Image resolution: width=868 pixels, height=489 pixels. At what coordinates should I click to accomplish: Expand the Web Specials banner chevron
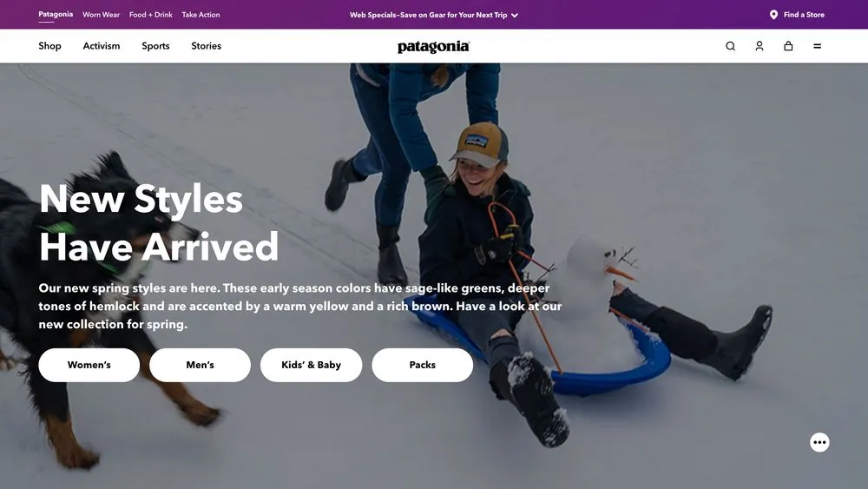pos(514,16)
